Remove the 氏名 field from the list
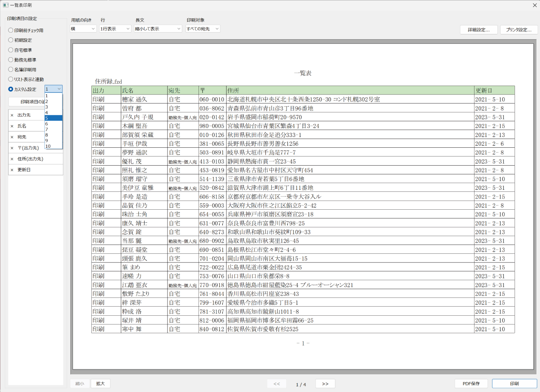Screen dimensions: 540x392 [12, 126]
